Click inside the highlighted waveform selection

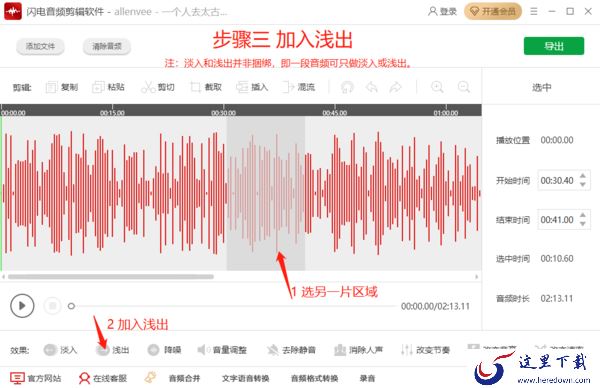266,193
